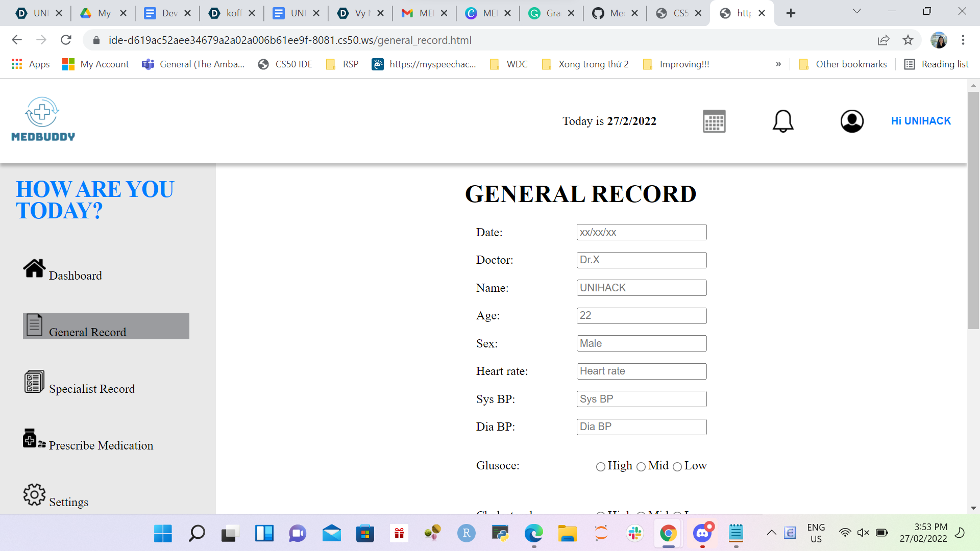Go to Dashboard via home icon
This screenshot has width=980, height=551.
34,268
